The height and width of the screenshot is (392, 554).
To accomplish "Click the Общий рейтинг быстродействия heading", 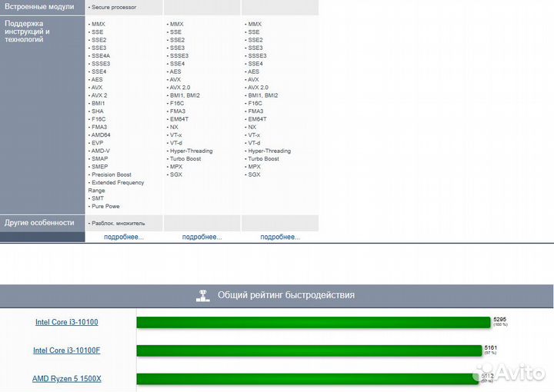I will (x=286, y=295).
